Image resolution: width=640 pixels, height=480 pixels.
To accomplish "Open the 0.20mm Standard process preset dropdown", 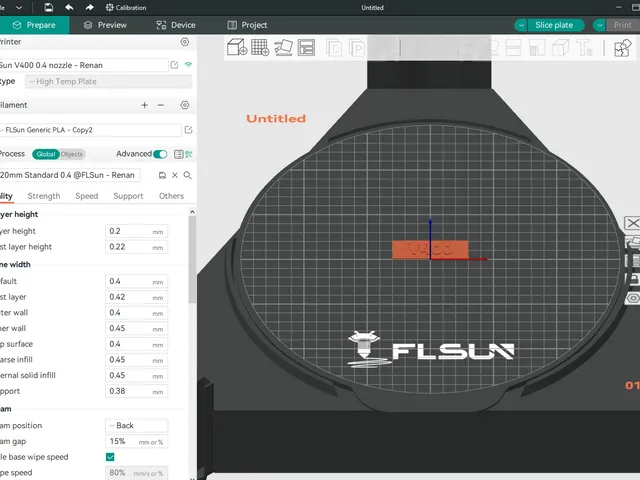I will (70, 175).
